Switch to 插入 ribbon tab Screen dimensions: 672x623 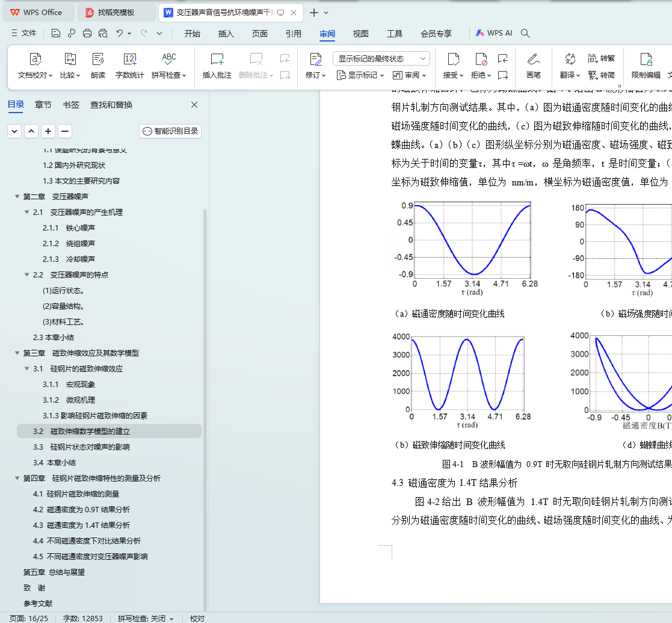[x=226, y=34]
